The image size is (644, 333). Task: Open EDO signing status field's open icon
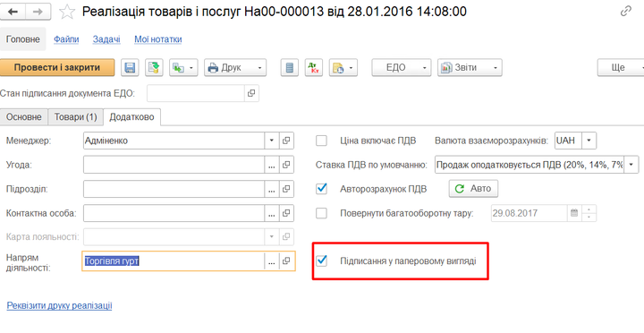pyautogui.click(x=251, y=93)
